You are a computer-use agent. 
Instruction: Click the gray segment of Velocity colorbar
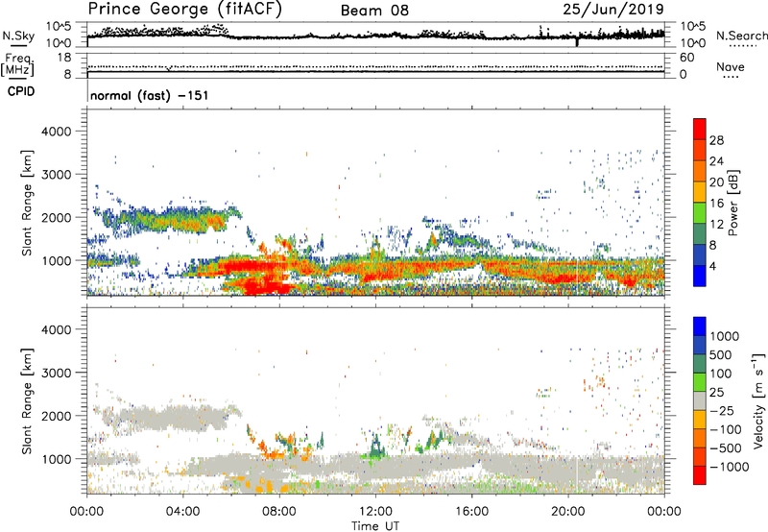[x=700, y=401]
